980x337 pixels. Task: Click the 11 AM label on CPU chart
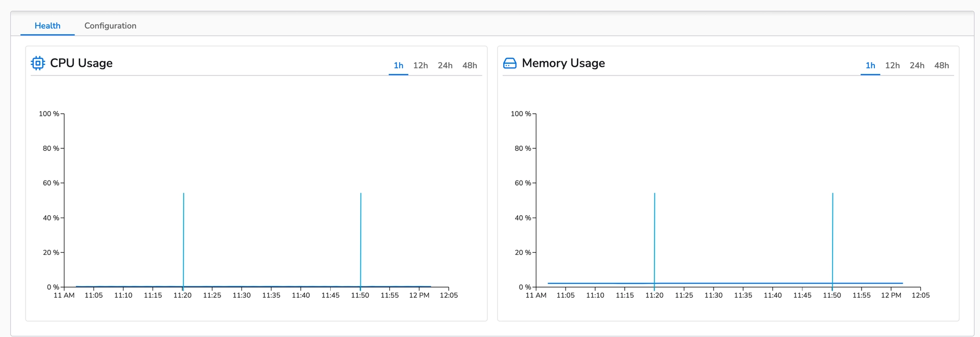click(x=64, y=295)
